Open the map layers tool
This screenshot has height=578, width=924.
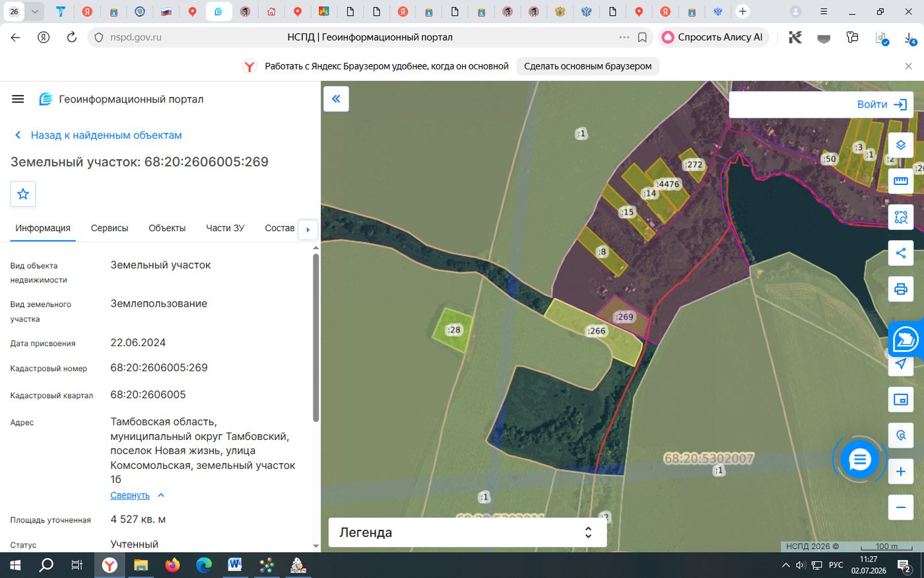coord(900,145)
